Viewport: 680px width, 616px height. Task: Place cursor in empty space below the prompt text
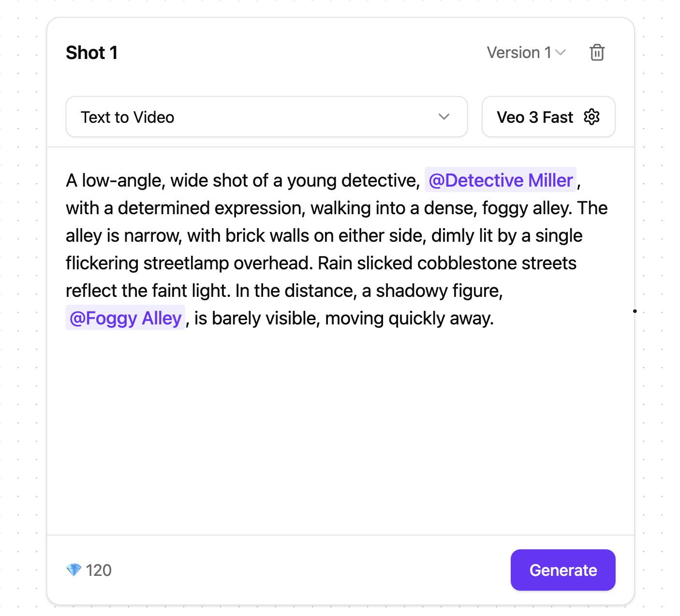click(339, 425)
